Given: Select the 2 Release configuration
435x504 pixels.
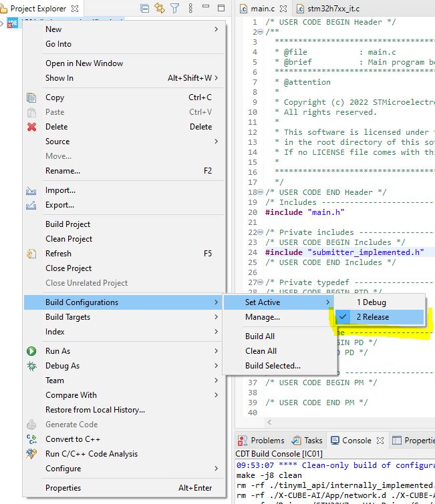Looking at the screenshot, I should click(380, 317).
